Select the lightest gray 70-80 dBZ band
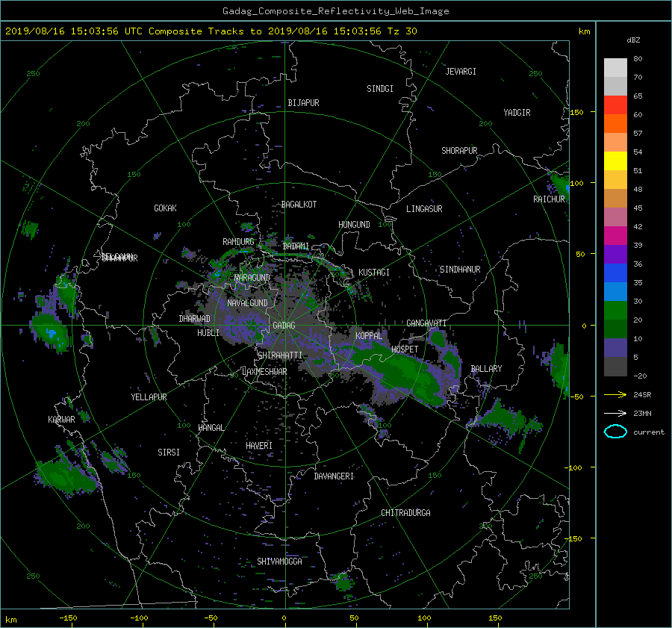This screenshot has height=628, width=672. point(615,67)
